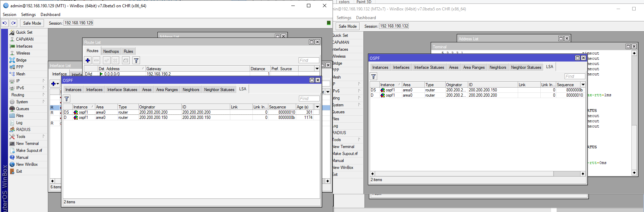644x212 pixels.
Task: Open Files in MT1 sidebar
Action: [20, 116]
